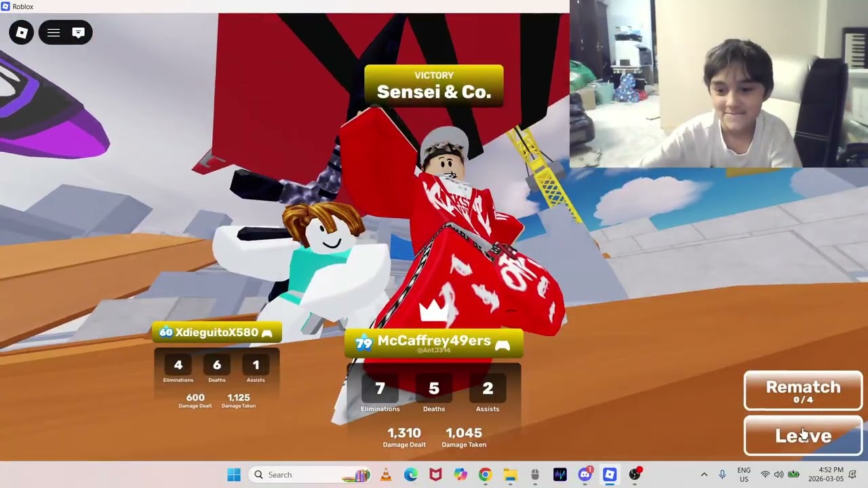
Task: Open the mouse app icon on taskbar
Action: click(x=535, y=474)
